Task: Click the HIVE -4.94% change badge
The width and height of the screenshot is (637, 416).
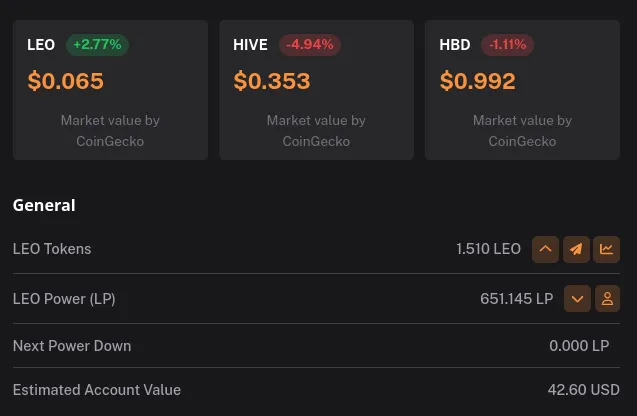Action: point(310,45)
